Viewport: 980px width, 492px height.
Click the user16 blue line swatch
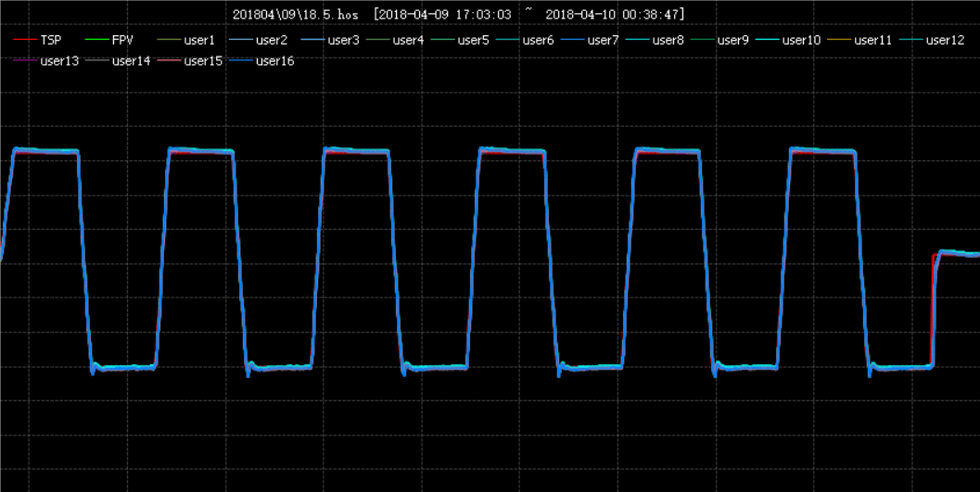(x=241, y=61)
